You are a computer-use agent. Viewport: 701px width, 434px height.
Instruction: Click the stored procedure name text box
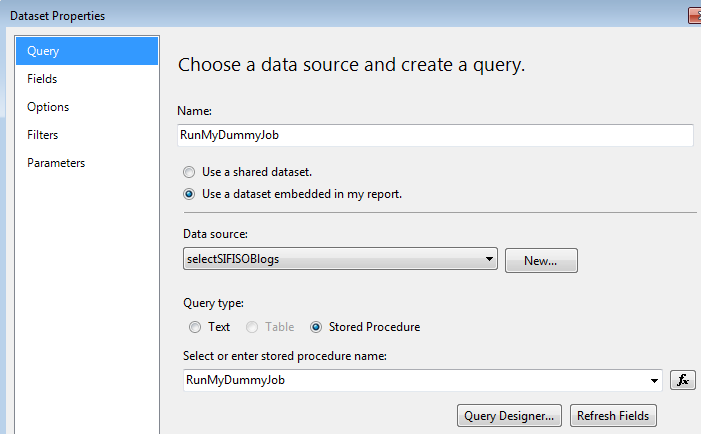(415, 380)
